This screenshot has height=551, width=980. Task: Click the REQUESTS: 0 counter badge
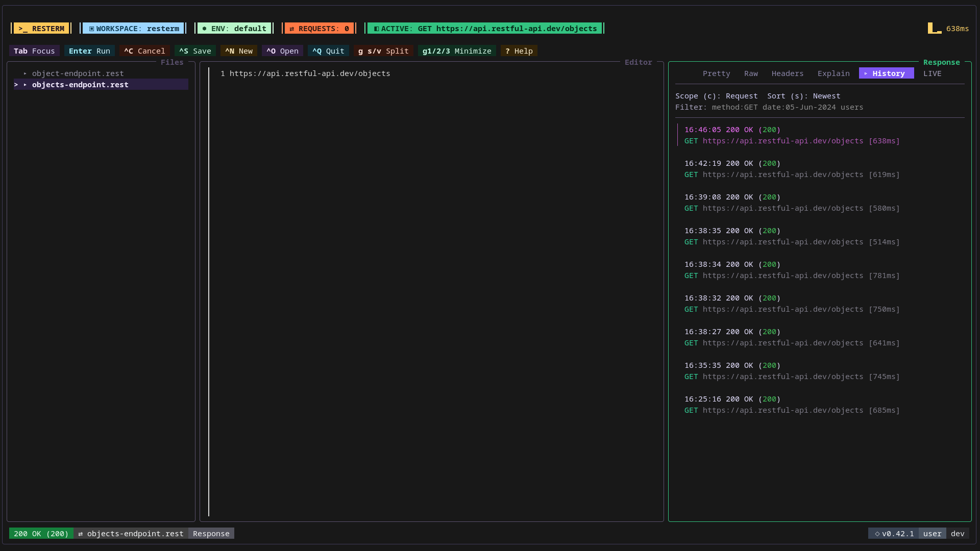coord(319,29)
